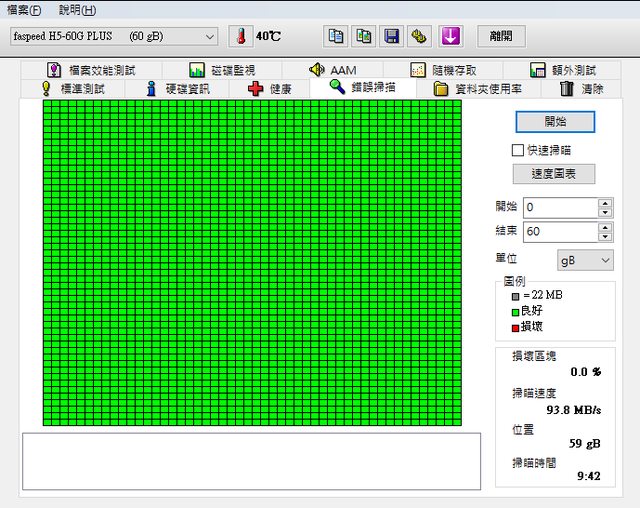The height and width of the screenshot is (508, 640).
Task: Decrease the 結束 value with down arrow
Action: coord(605,236)
